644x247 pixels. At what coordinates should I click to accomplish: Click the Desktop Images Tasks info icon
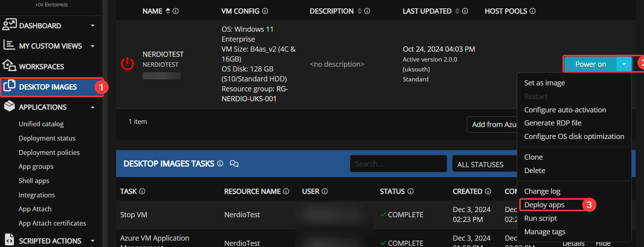click(220, 164)
